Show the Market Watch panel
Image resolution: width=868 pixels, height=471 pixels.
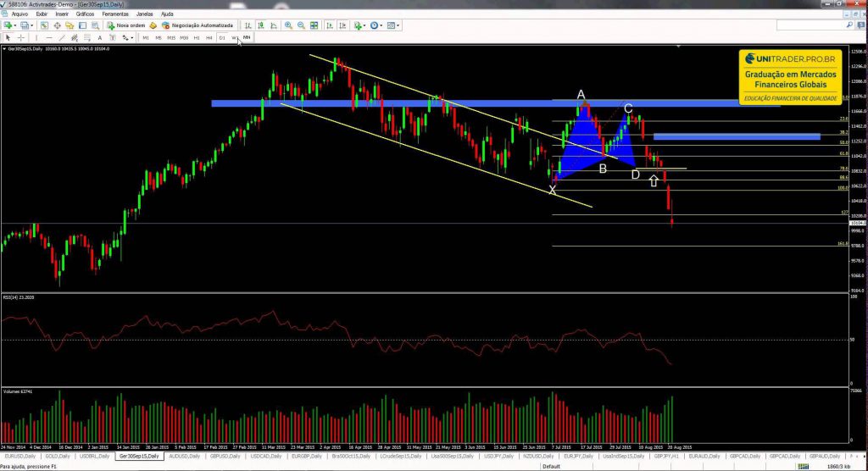[x=44, y=25]
